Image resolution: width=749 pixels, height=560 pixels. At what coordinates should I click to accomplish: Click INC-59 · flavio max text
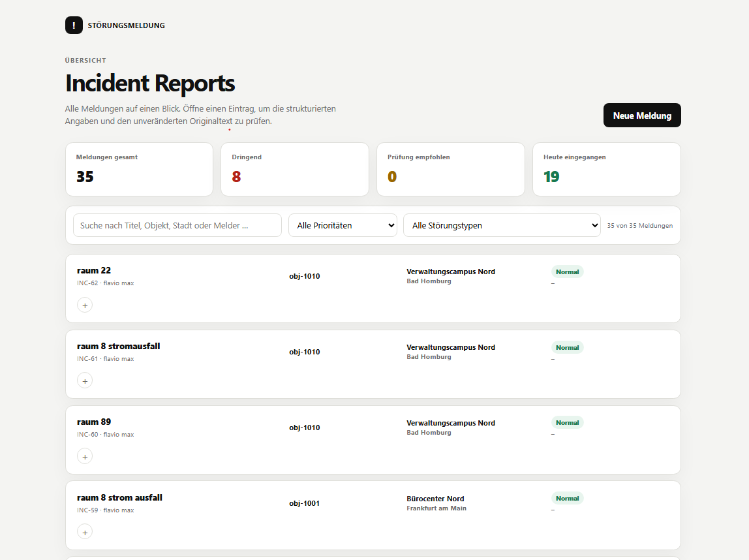(105, 510)
